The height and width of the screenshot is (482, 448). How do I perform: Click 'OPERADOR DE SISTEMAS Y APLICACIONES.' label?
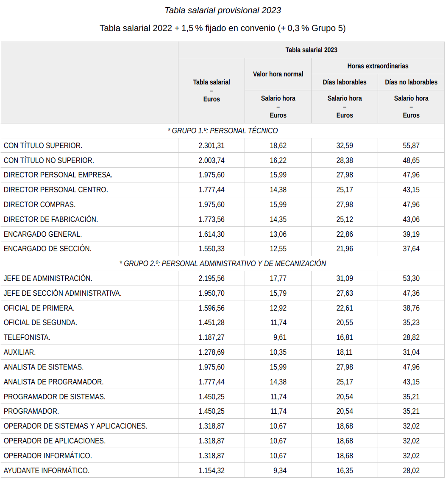click(75, 426)
